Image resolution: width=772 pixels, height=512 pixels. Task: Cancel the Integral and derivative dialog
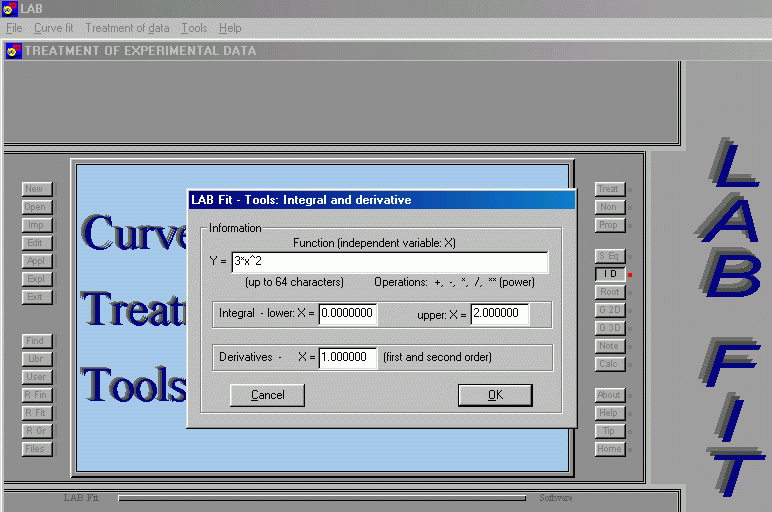point(267,395)
